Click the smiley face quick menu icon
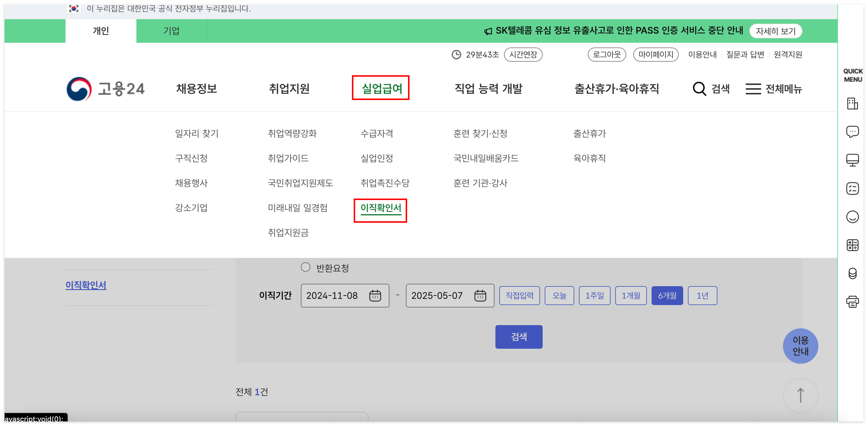 852,217
